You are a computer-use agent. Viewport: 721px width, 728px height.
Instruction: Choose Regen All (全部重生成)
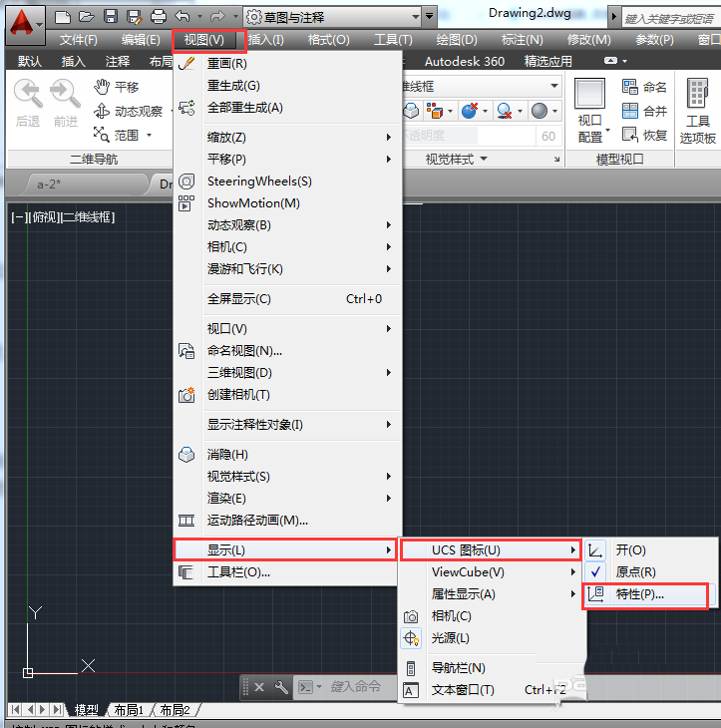tap(286, 108)
